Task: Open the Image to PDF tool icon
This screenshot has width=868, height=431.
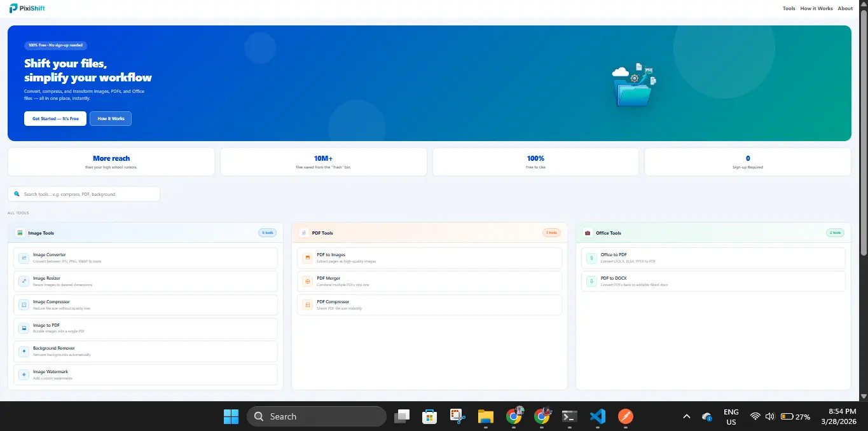Action: (x=24, y=328)
